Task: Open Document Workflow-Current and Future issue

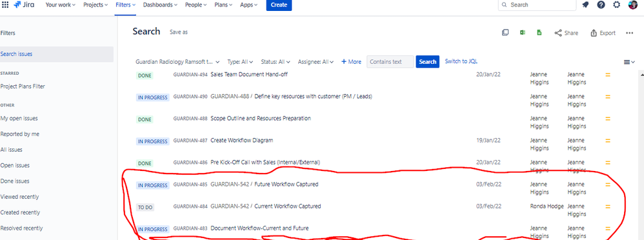Action: tap(259, 228)
